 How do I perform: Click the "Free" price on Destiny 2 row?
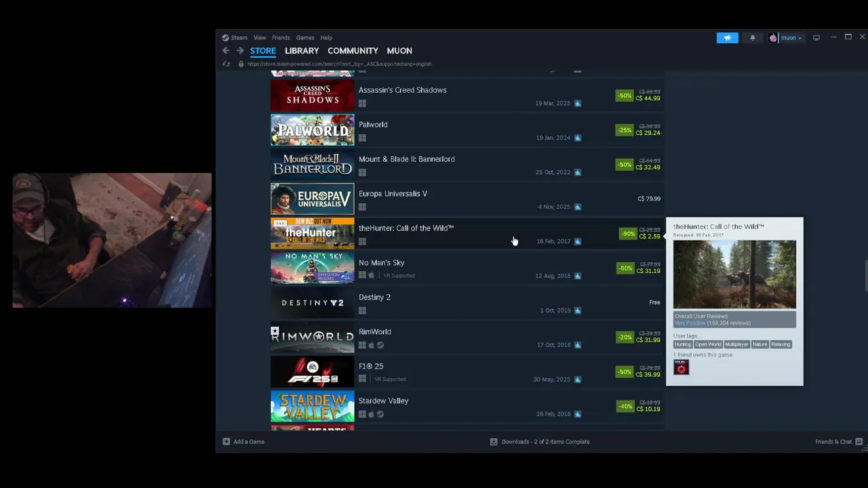[654, 303]
